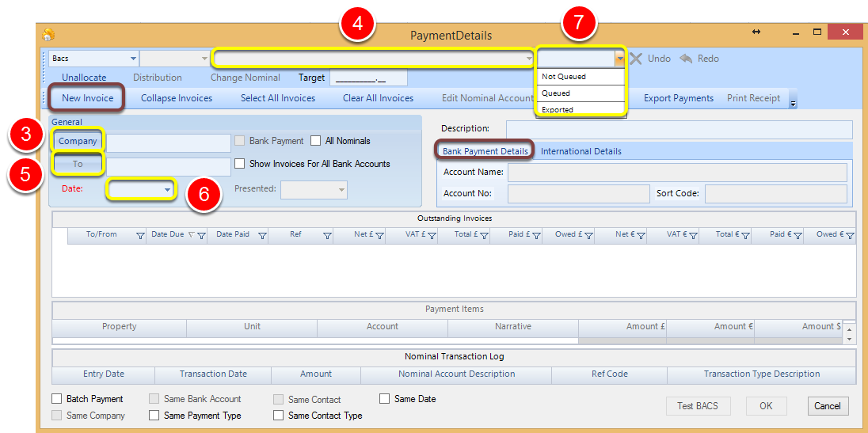Click the Sort Code field

775,194
